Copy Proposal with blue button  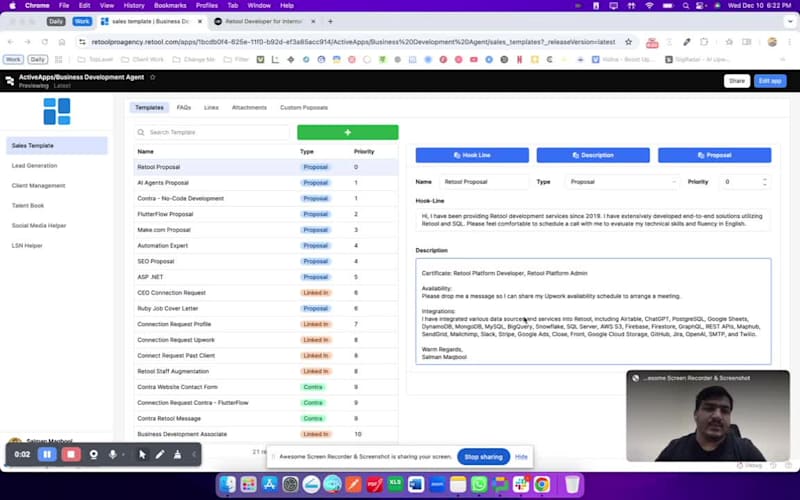pos(714,155)
